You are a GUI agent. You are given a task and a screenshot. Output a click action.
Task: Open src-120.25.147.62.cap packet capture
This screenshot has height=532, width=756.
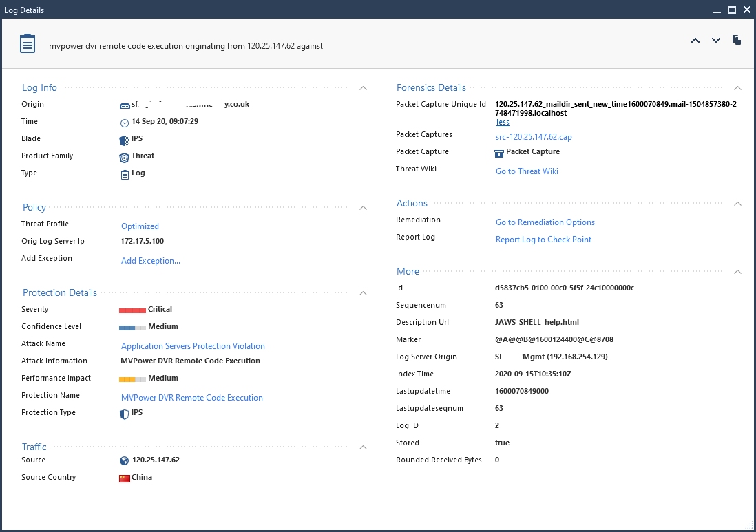(x=534, y=137)
